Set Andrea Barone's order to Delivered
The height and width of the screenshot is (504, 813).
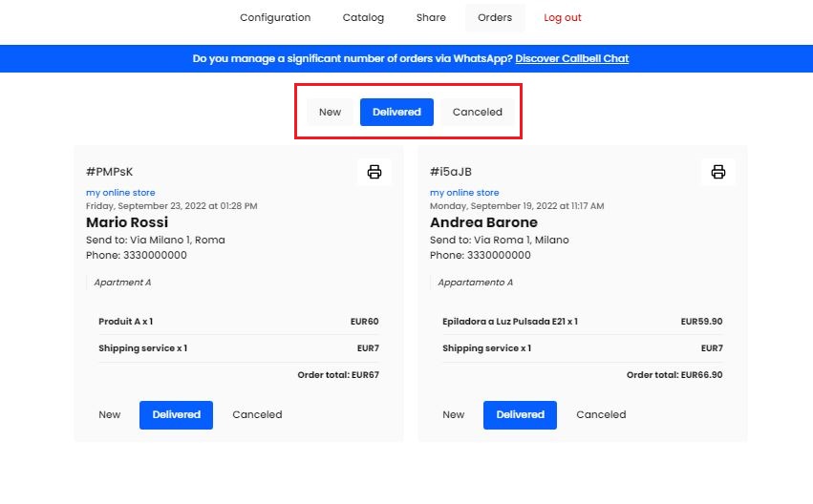tap(520, 414)
